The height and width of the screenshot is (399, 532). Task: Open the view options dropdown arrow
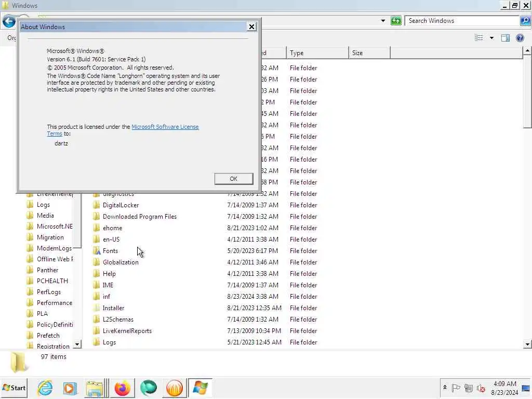[491, 38]
